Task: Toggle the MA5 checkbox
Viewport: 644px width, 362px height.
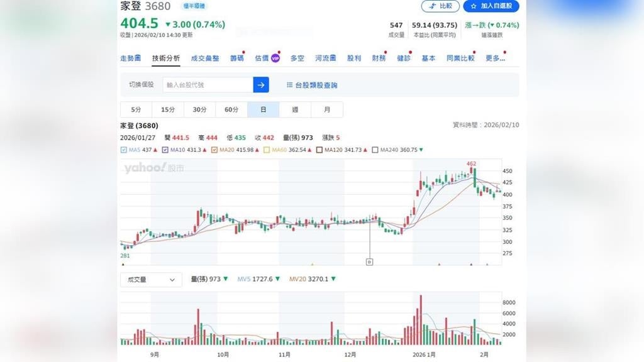Action: 124,150
